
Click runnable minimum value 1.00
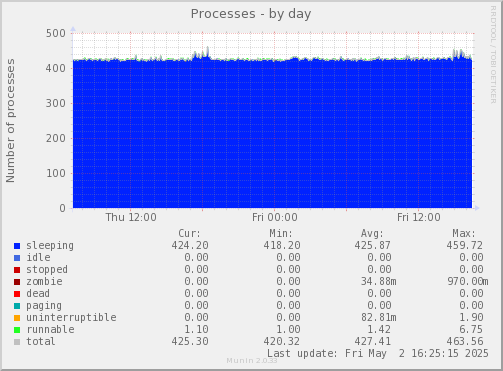pyautogui.click(x=288, y=329)
